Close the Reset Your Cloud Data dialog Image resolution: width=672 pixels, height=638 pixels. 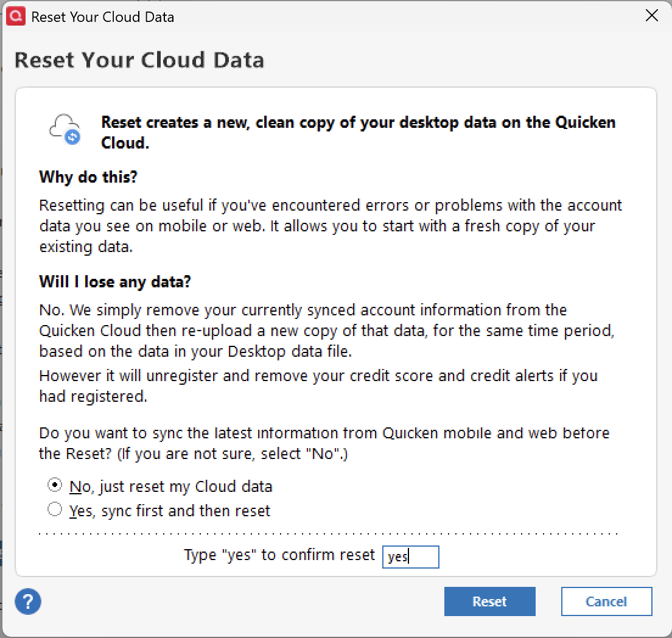[651, 16]
